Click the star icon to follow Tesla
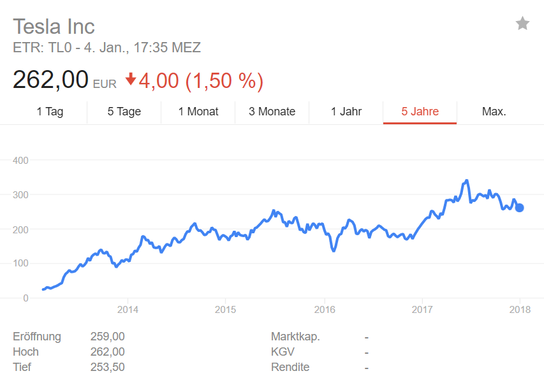This screenshot has width=544, height=392. (x=522, y=24)
